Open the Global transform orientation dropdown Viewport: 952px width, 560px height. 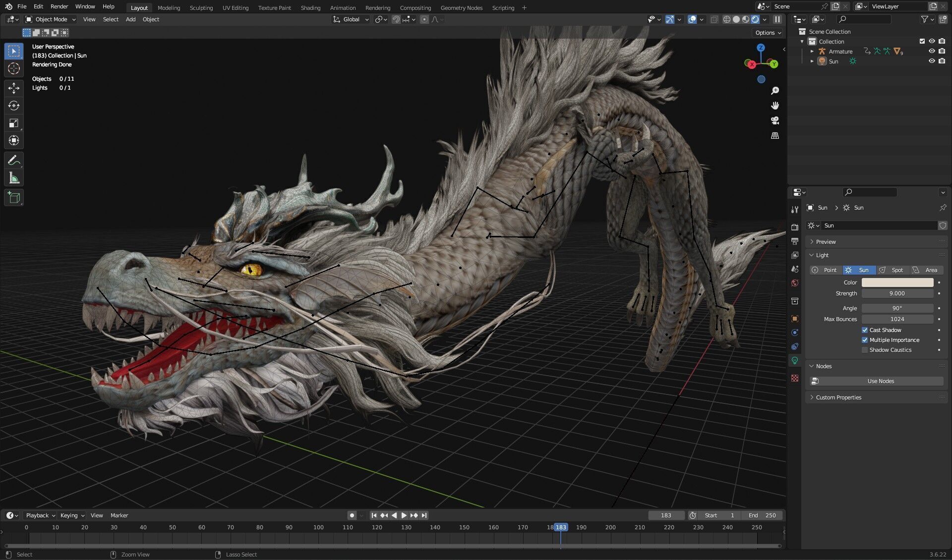tap(351, 19)
